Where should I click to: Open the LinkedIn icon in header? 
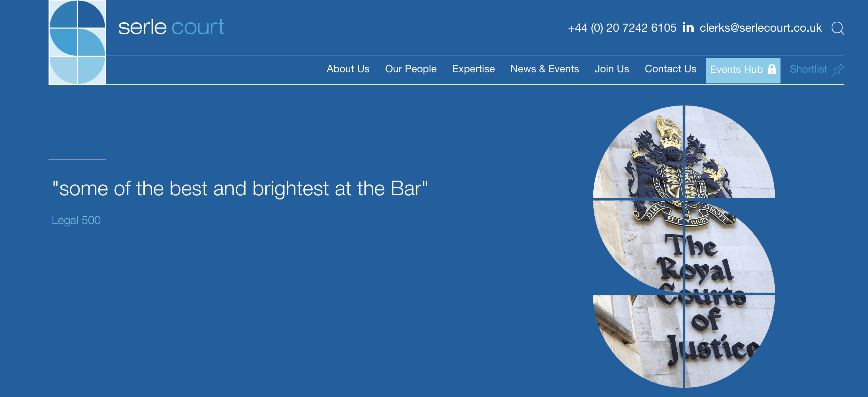688,27
